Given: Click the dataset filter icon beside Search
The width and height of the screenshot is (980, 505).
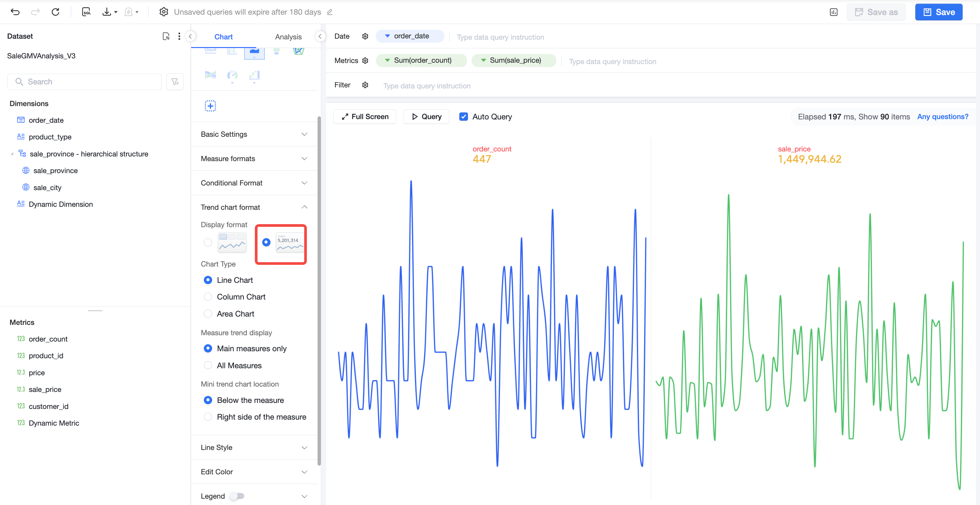Looking at the screenshot, I should (175, 82).
